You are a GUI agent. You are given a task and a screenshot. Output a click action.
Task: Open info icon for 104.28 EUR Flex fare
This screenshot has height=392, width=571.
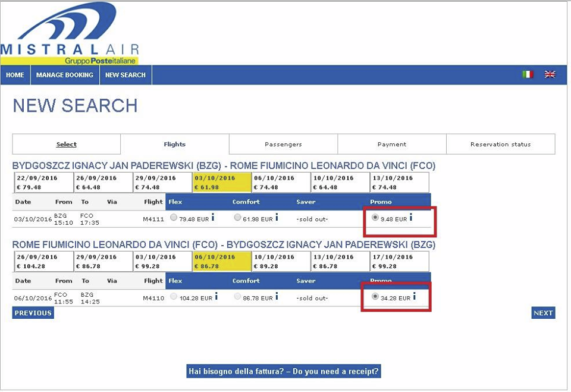click(217, 296)
